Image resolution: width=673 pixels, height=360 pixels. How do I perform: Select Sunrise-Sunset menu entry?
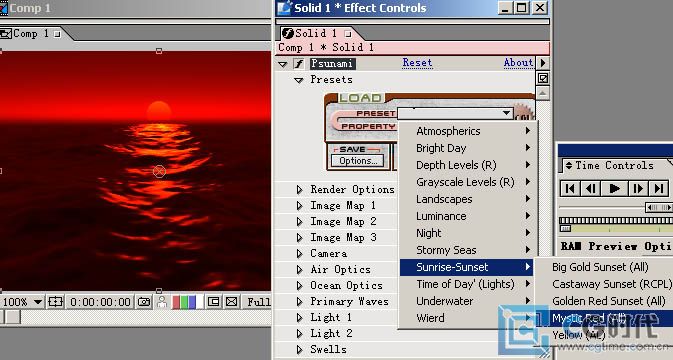467,267
